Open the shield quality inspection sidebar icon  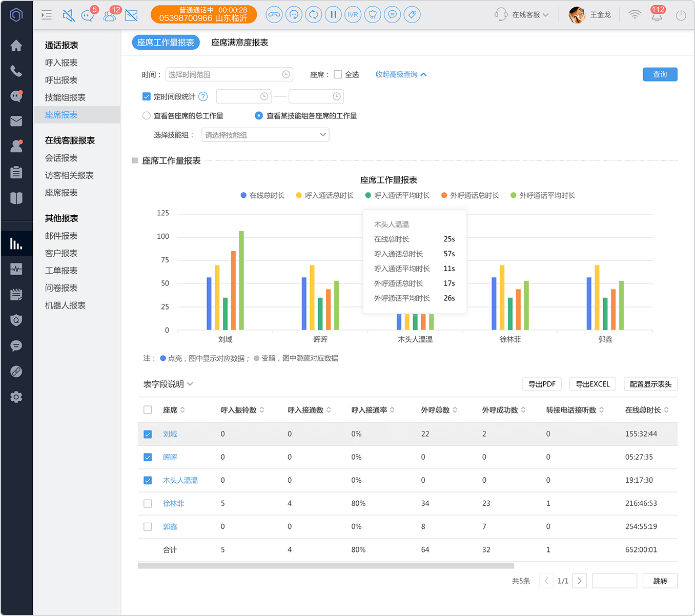(16, 320)
